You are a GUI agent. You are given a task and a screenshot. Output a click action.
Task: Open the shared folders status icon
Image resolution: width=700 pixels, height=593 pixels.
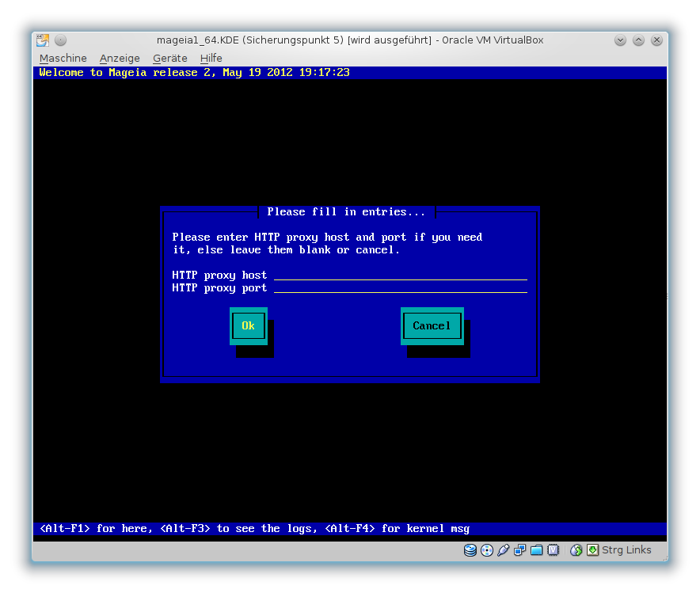(x=537, y=550)
